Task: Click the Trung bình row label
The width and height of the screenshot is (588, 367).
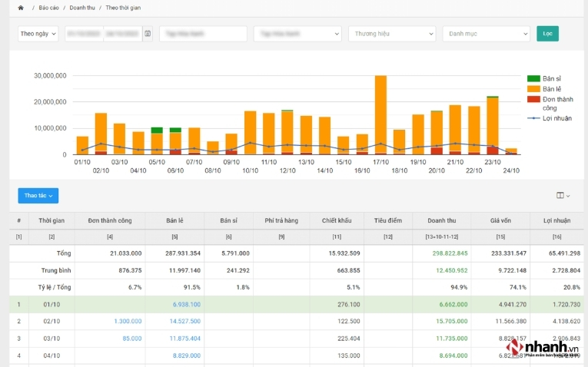Action: click(56, 270)
